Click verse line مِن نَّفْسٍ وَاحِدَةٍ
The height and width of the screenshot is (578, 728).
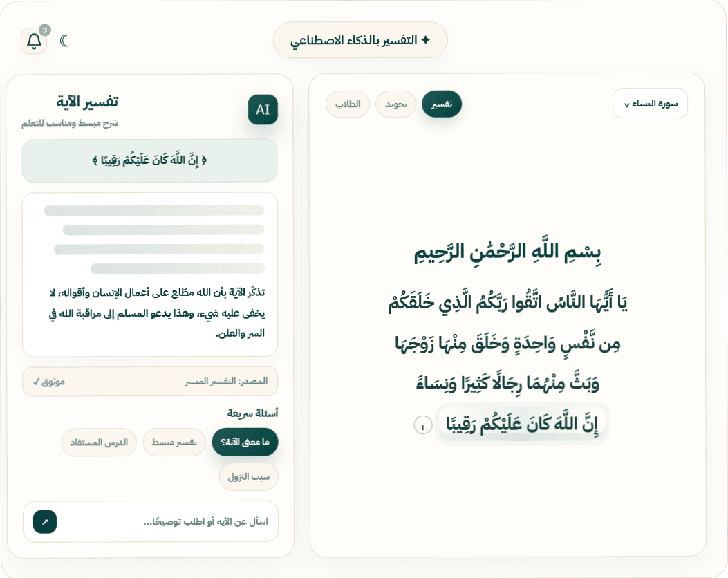pyautogui.click(x=507, y=344)
